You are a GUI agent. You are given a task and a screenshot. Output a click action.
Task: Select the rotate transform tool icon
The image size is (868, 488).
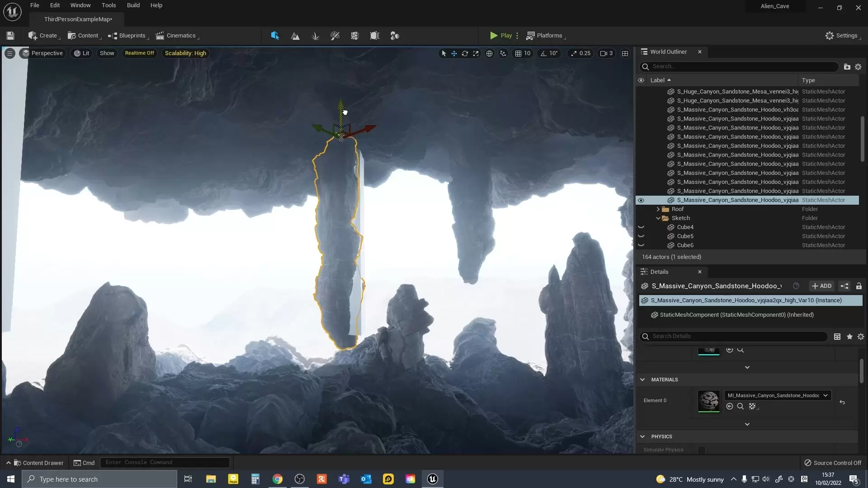465,53
